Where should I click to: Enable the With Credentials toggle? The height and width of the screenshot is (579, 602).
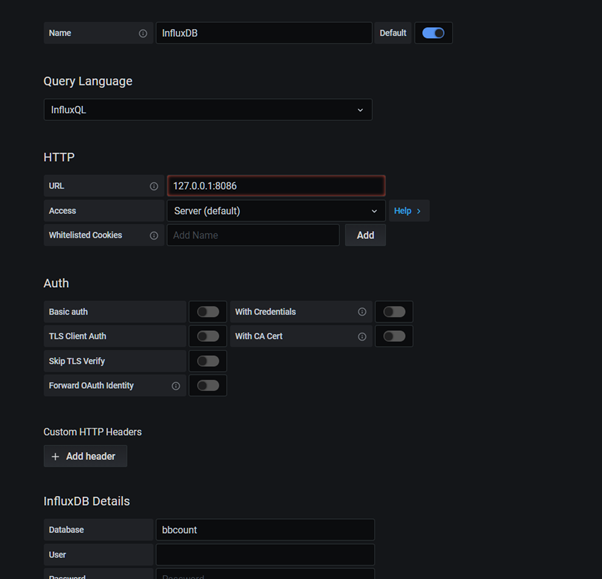[394, 312]
